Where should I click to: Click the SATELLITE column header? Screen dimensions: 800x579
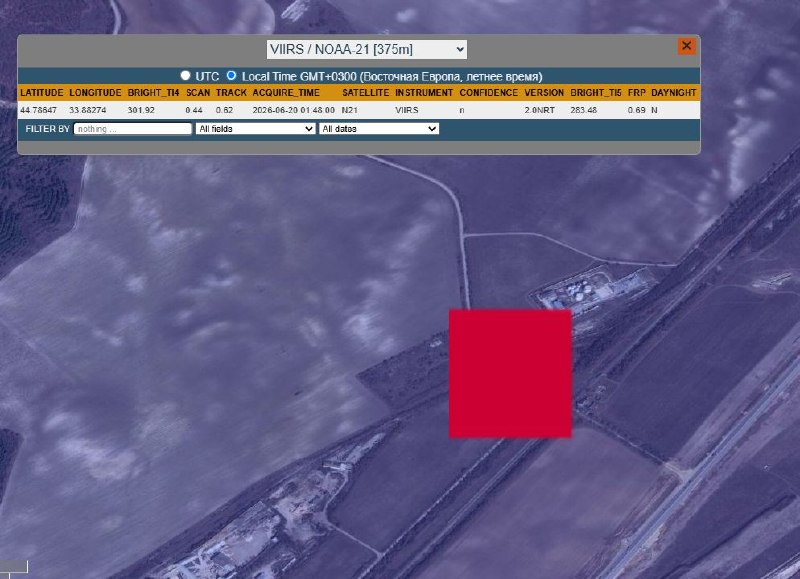click(365, 93)
